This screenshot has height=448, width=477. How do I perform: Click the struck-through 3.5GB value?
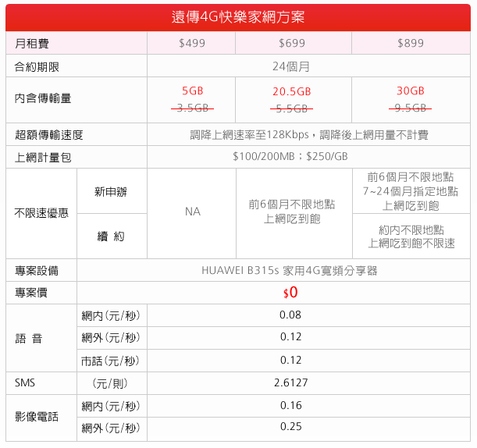pyautogui.click(x=192, y=108)
